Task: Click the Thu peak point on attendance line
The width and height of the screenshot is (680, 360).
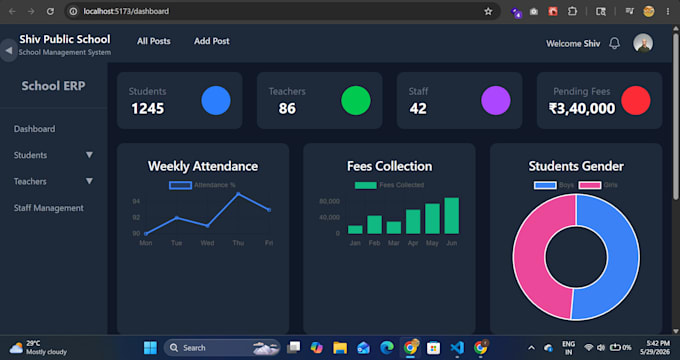Action: click(238, 193)
